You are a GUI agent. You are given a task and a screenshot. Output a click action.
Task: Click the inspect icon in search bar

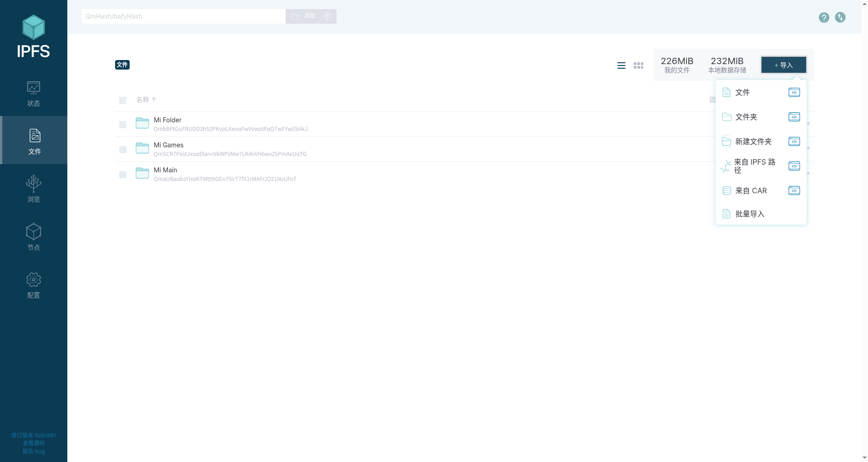pos(327,16)
